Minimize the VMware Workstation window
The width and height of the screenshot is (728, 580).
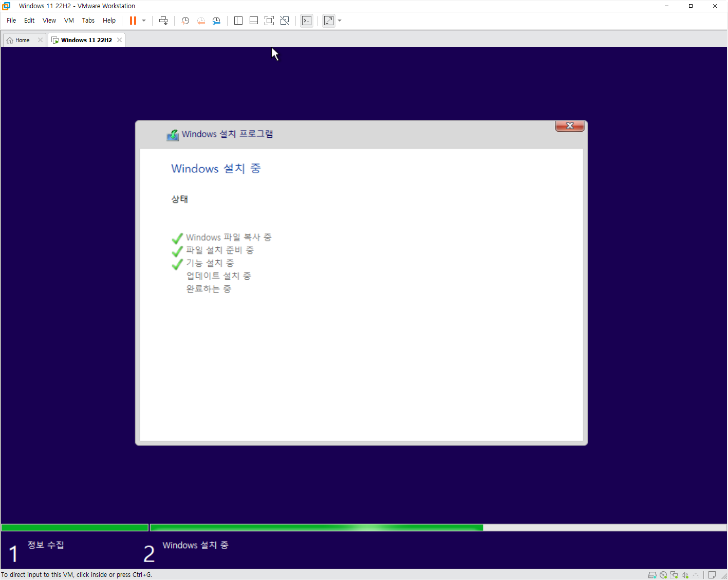pyautogui.click(x=667, y=6)
